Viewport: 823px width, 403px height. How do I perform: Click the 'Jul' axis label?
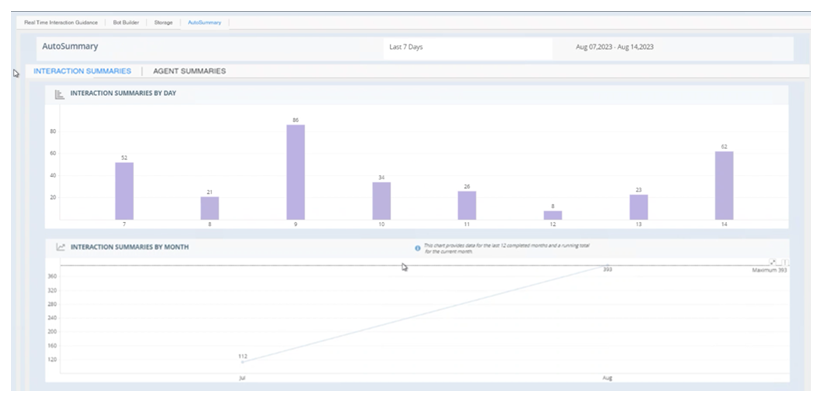click(x=242, y=378)
